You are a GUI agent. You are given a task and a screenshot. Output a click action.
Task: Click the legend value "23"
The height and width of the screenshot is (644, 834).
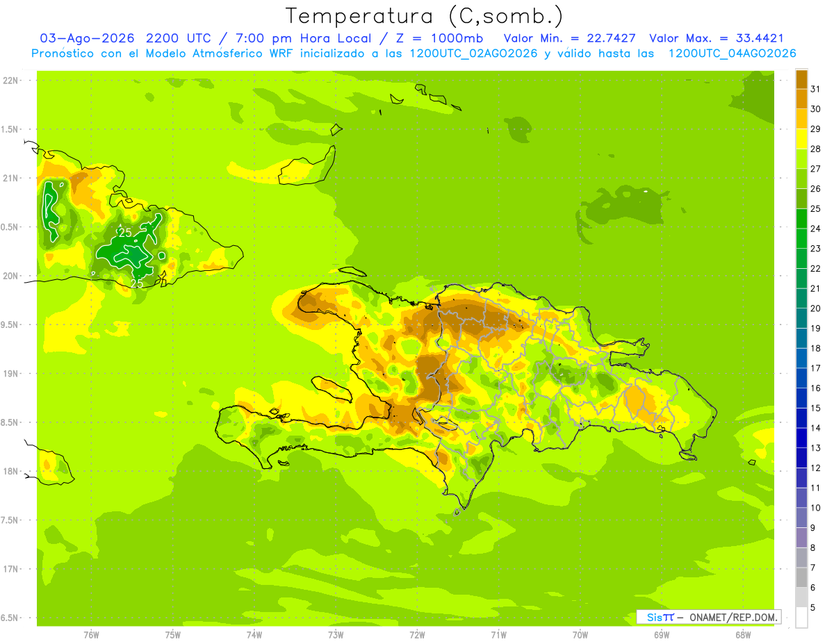pyautogui.click(x=816, y=249)
